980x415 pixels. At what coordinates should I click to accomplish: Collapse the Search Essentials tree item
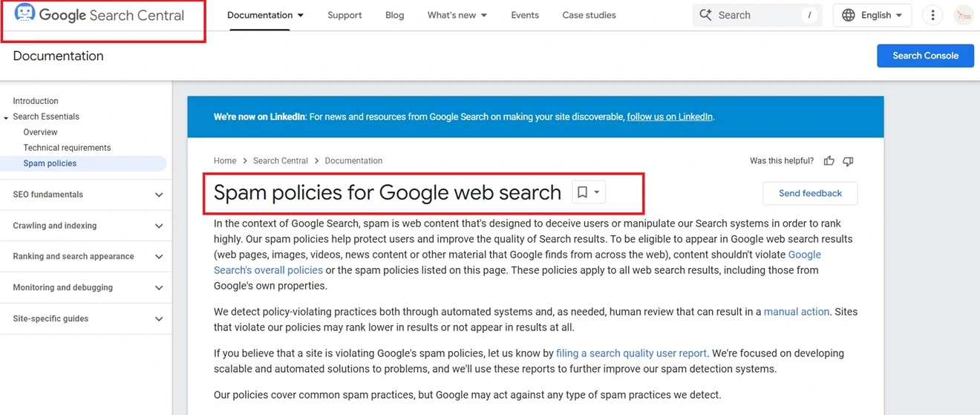(6, 117)
